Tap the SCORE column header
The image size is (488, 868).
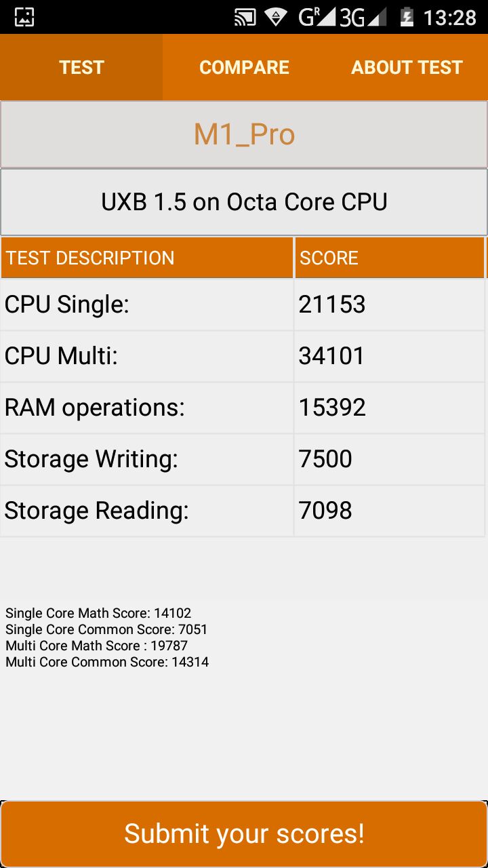390,258
